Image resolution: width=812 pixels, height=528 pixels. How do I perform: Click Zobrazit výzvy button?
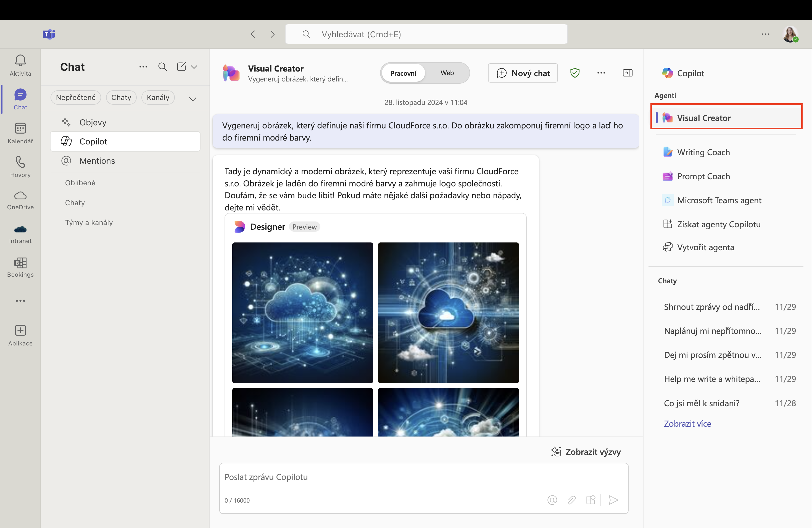click(x=586, y=452)
